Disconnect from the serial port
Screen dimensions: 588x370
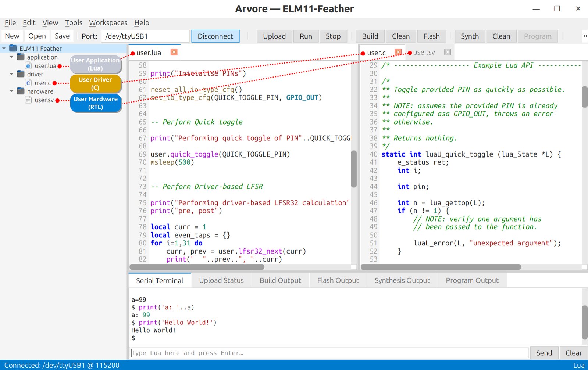point(215,36)
